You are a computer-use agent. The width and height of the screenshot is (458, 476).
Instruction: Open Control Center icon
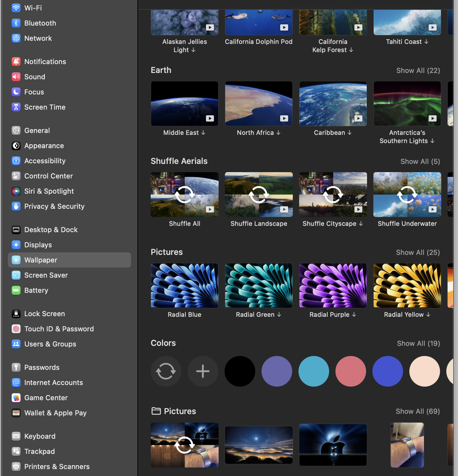click(16, 176)
